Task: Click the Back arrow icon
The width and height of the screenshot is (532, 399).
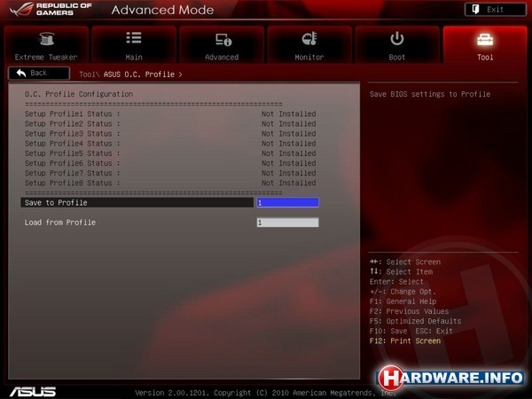Action: click(21, 73)
